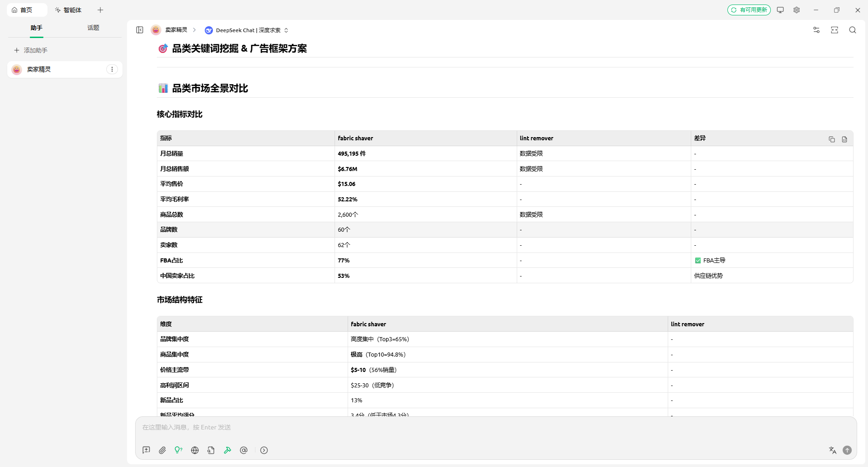This screenshot has height=467, width=868.
Task: Collapse the left sidebar panel
Action: [140, 30]
